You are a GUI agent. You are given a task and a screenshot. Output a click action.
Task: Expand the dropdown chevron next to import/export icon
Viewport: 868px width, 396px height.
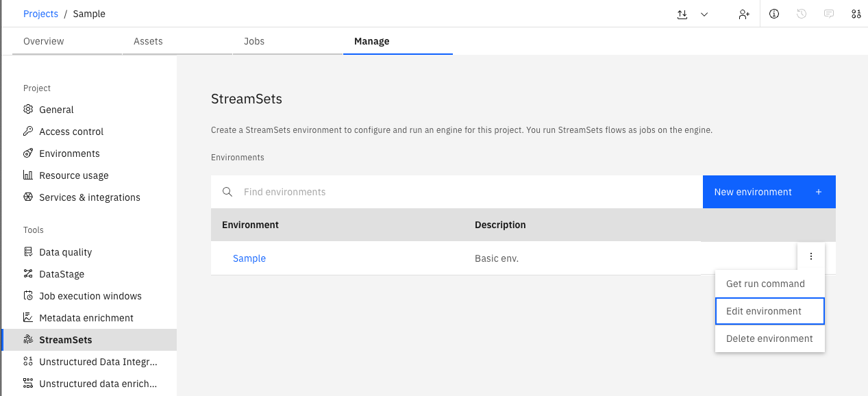704,14
